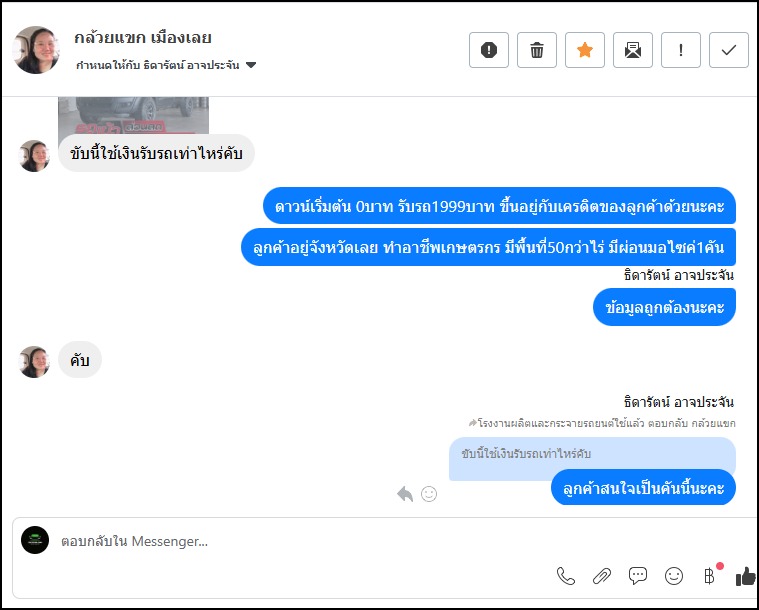759x610 pixels.
Task: Open emoji picker in composer toolbar
Action: 674,576
